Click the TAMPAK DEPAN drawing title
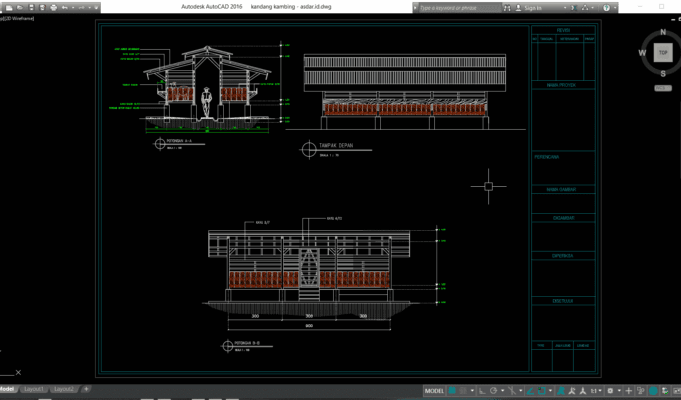Viewport: 681px width, 400px height. (x=336, y=146)
